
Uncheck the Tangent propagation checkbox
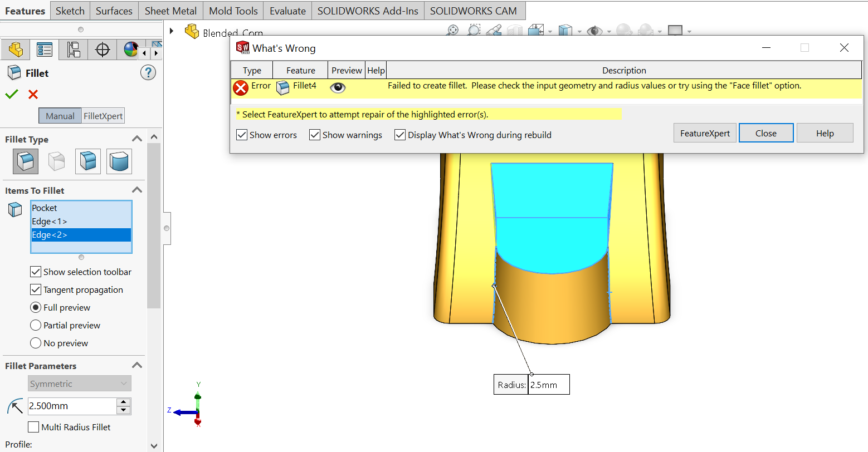[x=36, y=289]
